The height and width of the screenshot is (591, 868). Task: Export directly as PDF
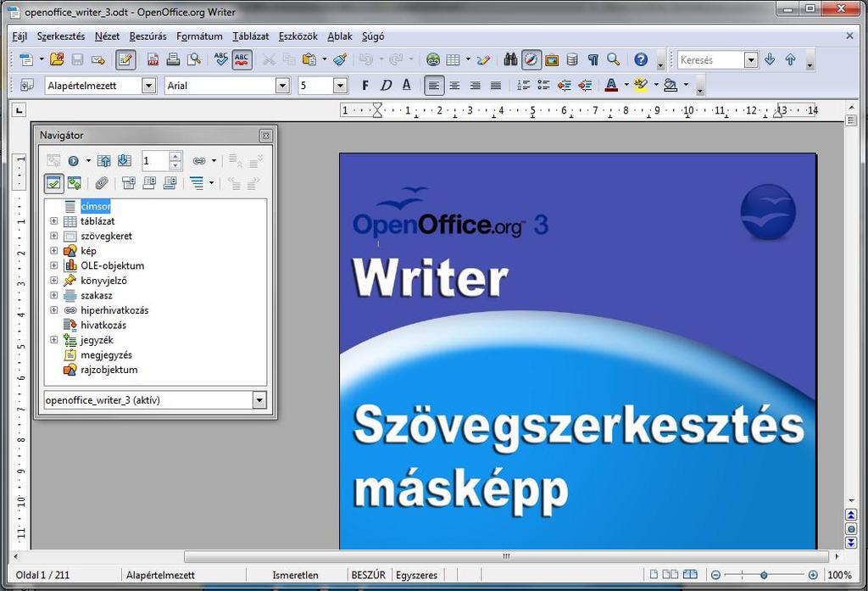click(153, 59)
